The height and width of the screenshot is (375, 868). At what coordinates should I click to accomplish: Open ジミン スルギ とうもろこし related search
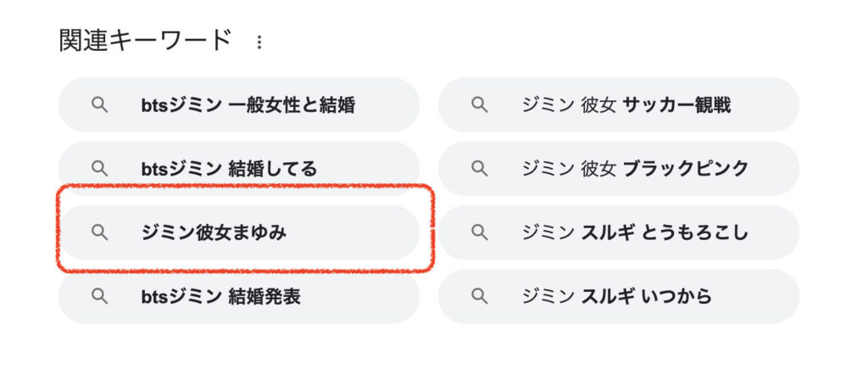point(636,232)
